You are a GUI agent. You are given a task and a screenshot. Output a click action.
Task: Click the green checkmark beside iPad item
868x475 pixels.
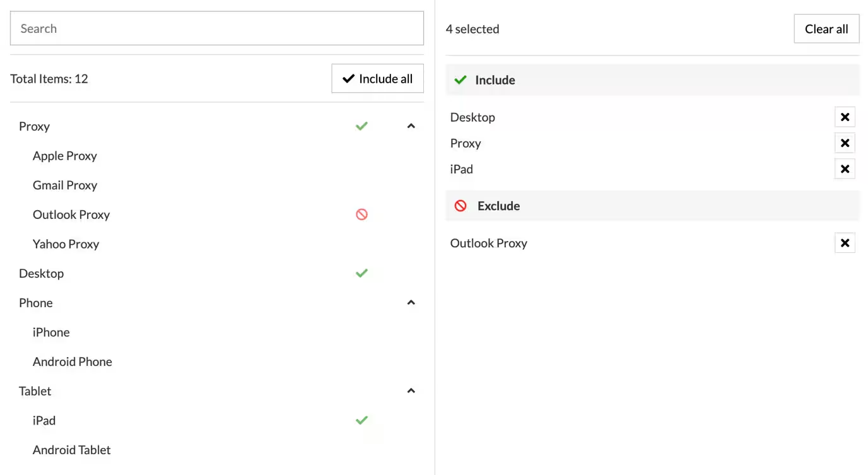[361, 420]
